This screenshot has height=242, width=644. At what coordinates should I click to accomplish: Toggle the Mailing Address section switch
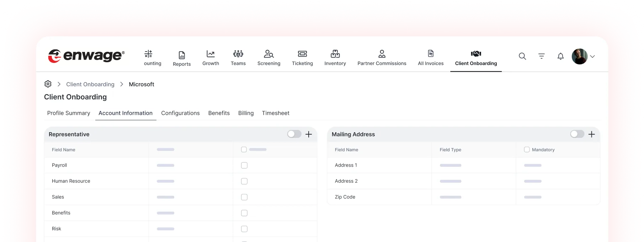click(x=577, y=134)
